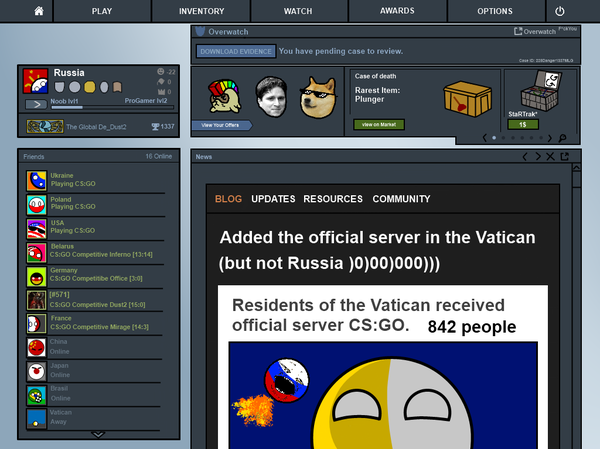Open the AWARDS menu
The image size is (600, 449).
[x=397, y=11]
